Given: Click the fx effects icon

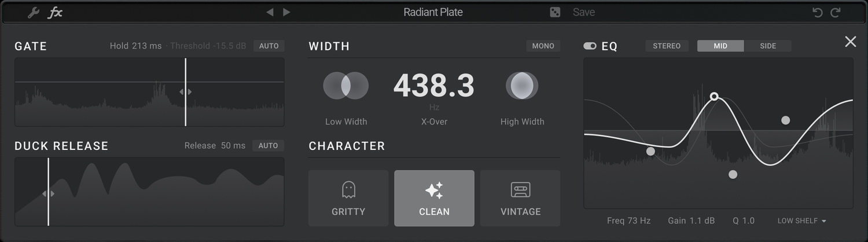Looking at the screenshot, I should point(55,13).
